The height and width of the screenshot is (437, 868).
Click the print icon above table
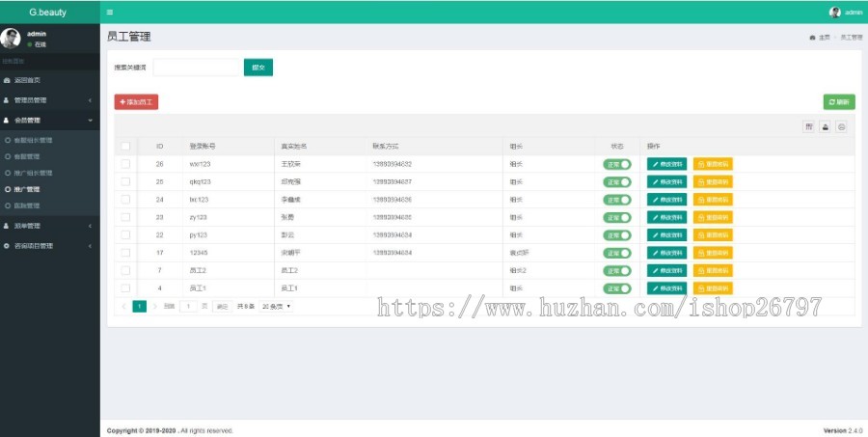tap(841, 126)
